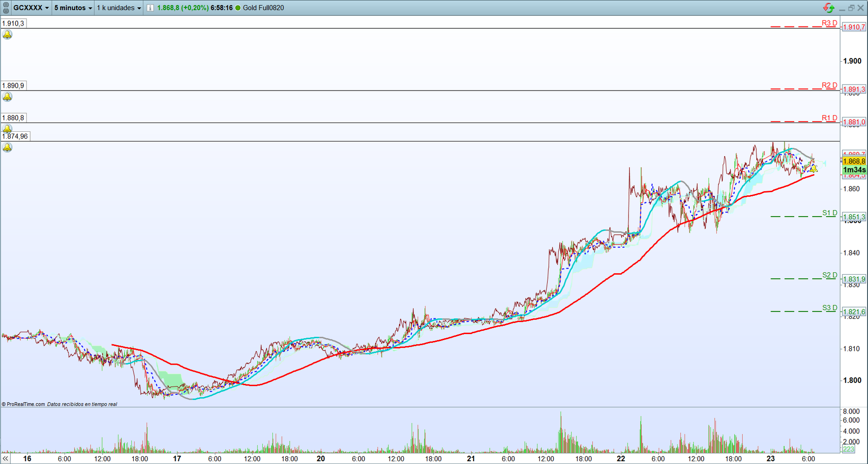Click the S2 D pivot label

pyautogui.click(x=829, y=275)
